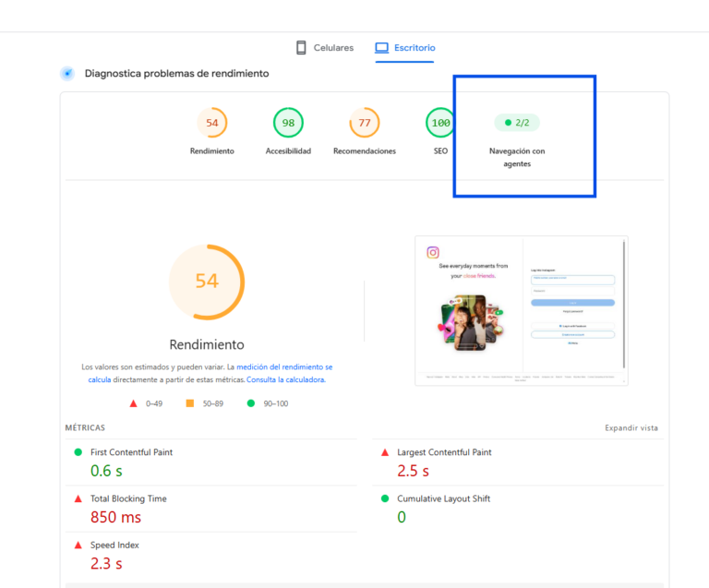The height and width of the screenshot is (588, 709).
Task: Click the Navegación con agentes label
Action: coord(517,157)
